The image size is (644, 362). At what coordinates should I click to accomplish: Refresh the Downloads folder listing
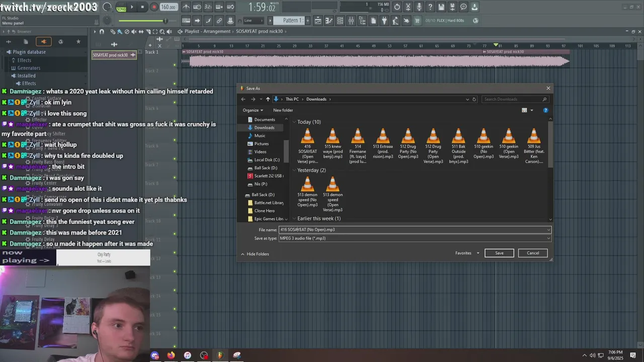coord(474,99)
